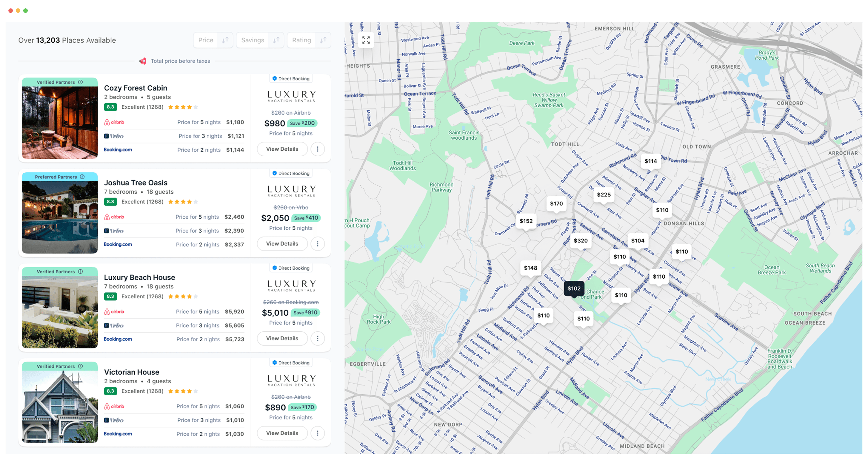The height and width of the screenshot is (454, 868).
Task: View Details for Victorian House
Action: 282,433
